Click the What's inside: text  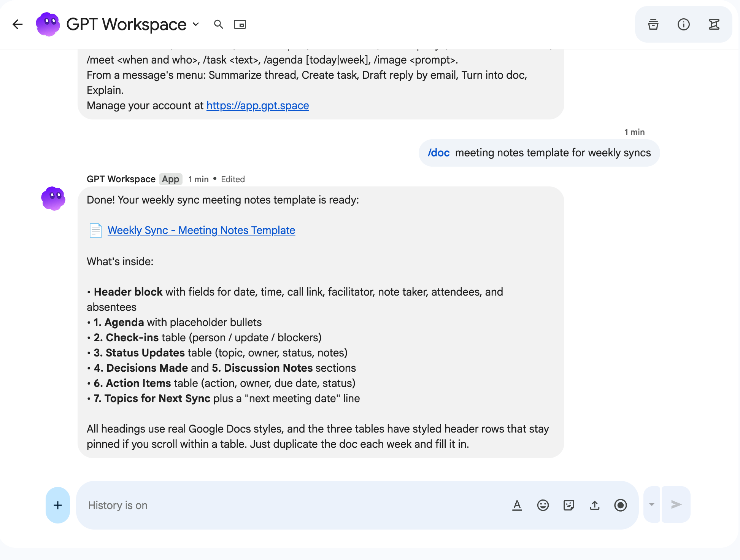120,261
